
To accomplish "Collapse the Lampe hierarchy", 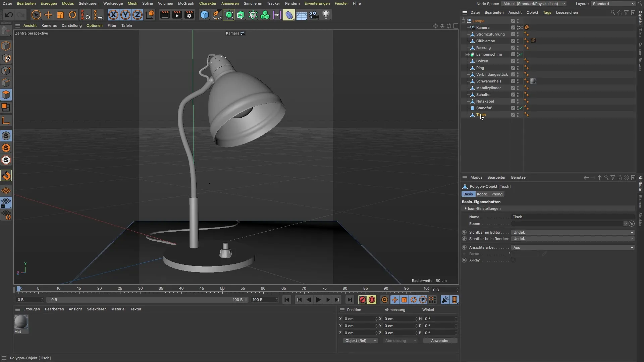I will tap(464, 21).
